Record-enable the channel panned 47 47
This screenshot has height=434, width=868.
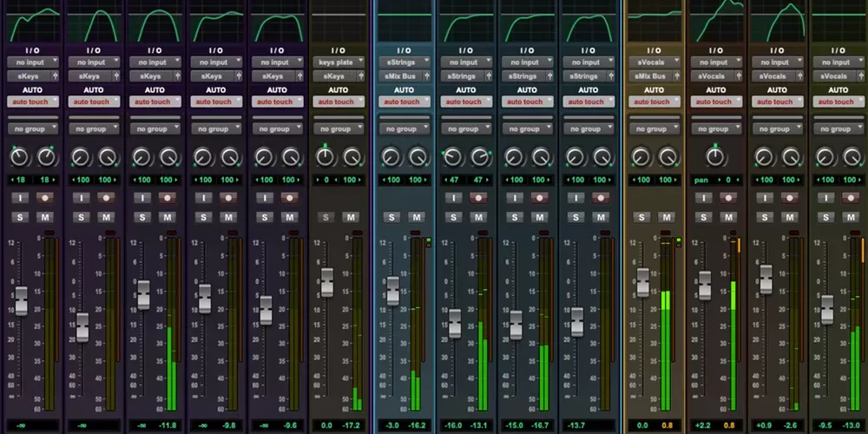click(x=478, y=198)
